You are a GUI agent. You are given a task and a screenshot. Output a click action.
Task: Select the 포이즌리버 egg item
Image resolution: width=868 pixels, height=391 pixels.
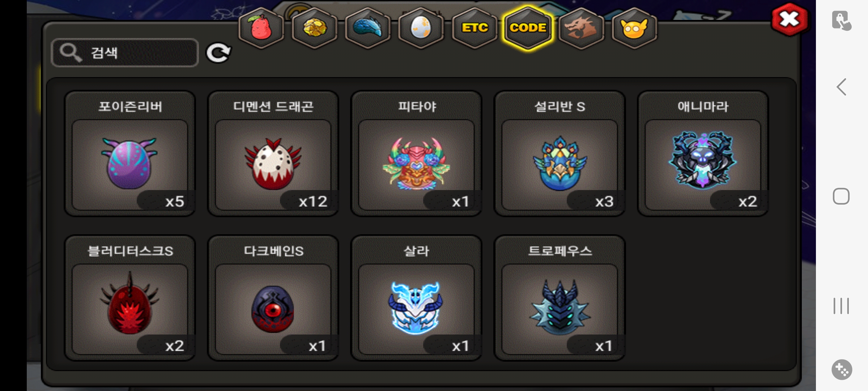click(130, 154)
